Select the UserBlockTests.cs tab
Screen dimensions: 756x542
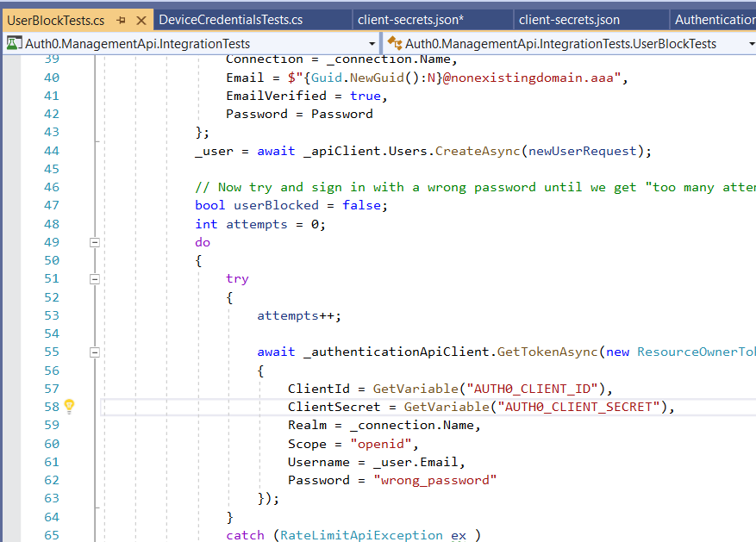point(56,20)
